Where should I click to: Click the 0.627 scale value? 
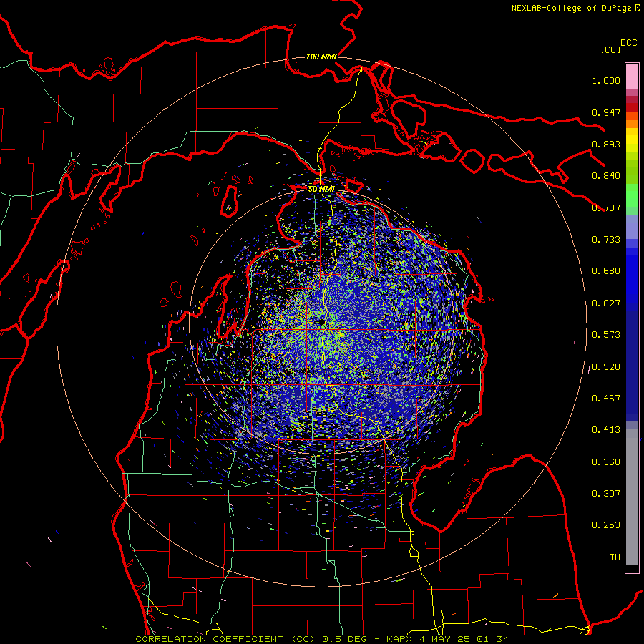point(606,303)
